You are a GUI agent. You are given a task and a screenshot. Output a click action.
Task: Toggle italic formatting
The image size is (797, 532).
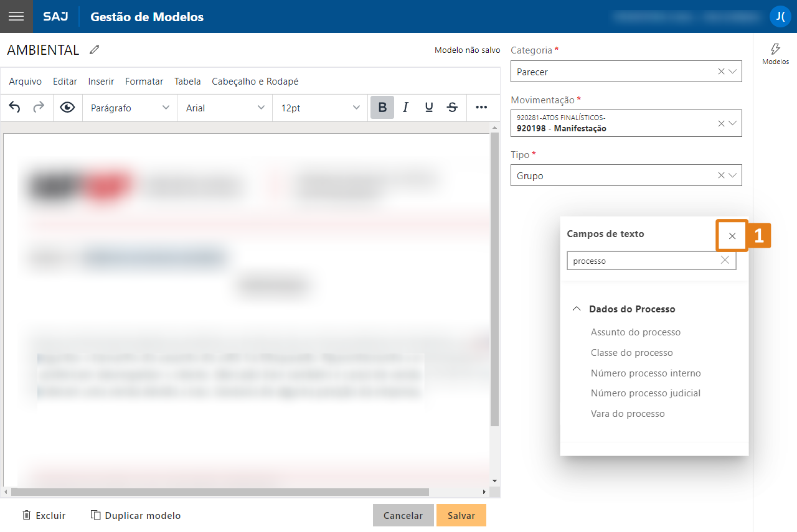click(x=405, y=108)
